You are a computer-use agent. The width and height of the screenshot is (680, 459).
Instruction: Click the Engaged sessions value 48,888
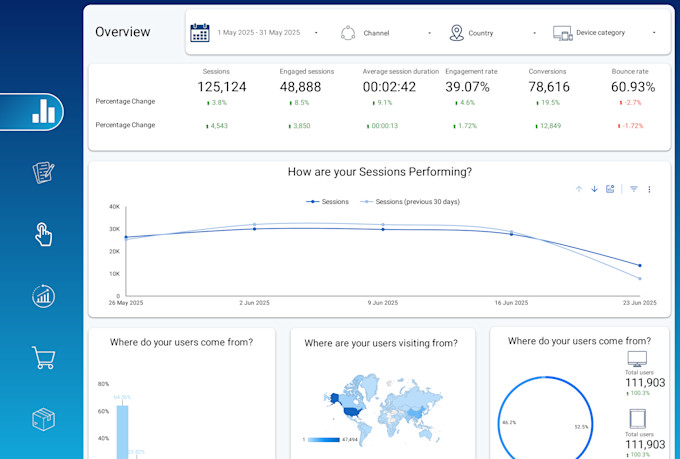coord(301,87)
